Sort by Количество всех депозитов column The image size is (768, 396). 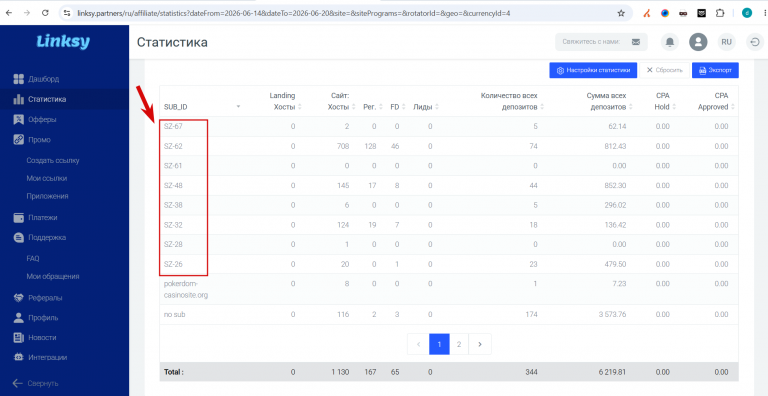tap(542, 107)
